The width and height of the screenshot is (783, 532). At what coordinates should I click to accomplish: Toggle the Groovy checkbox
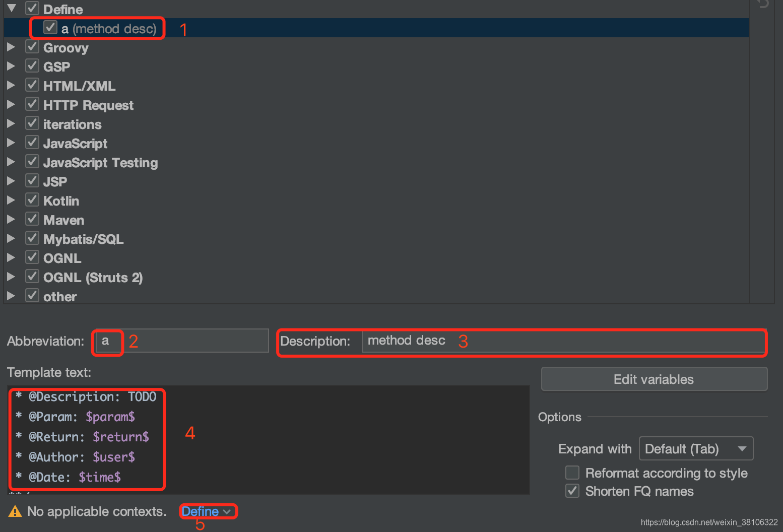click(x=32, y=47)
